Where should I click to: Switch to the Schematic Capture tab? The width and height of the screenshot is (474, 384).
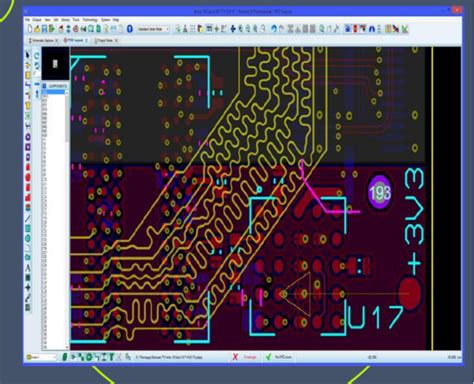tap(43, 40)
